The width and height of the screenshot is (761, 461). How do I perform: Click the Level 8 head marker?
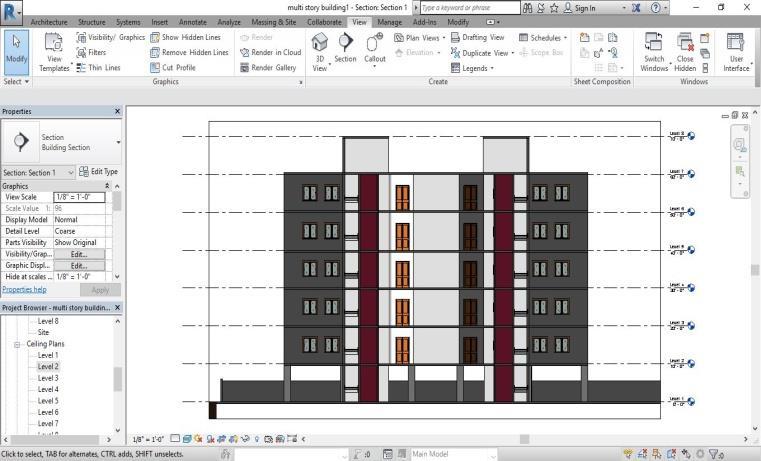click(691, 136)
